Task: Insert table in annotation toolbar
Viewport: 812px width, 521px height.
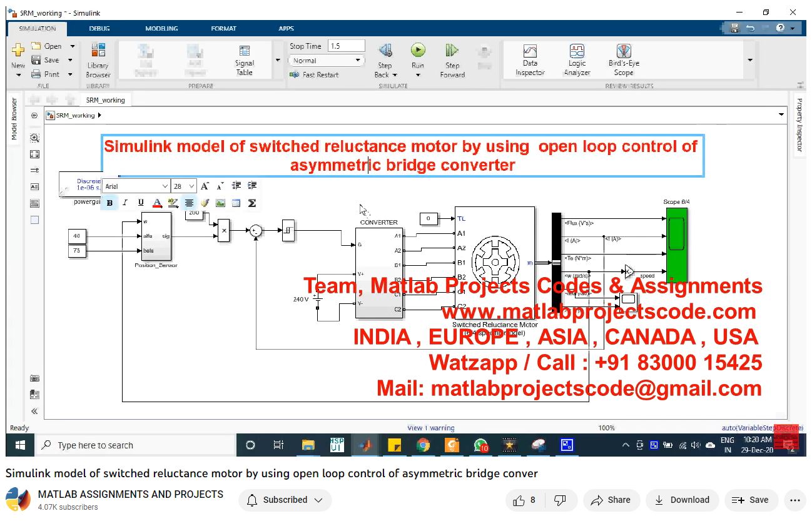Action: [236, 203]
